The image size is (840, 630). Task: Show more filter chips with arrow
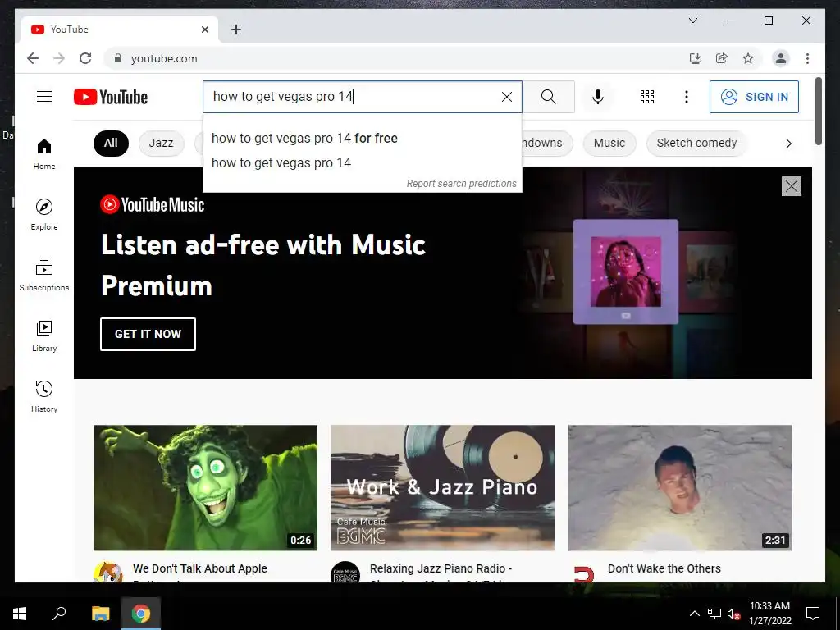pos(788,143)
